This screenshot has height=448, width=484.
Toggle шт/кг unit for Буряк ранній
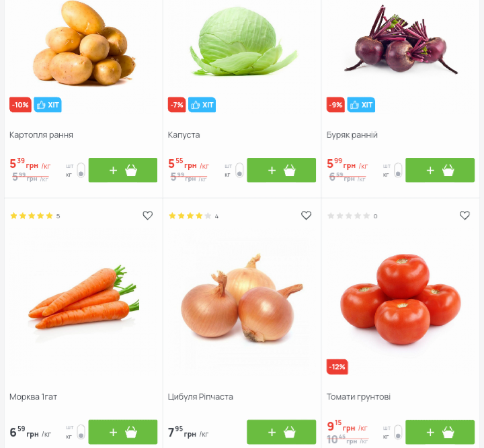[398, 170]
